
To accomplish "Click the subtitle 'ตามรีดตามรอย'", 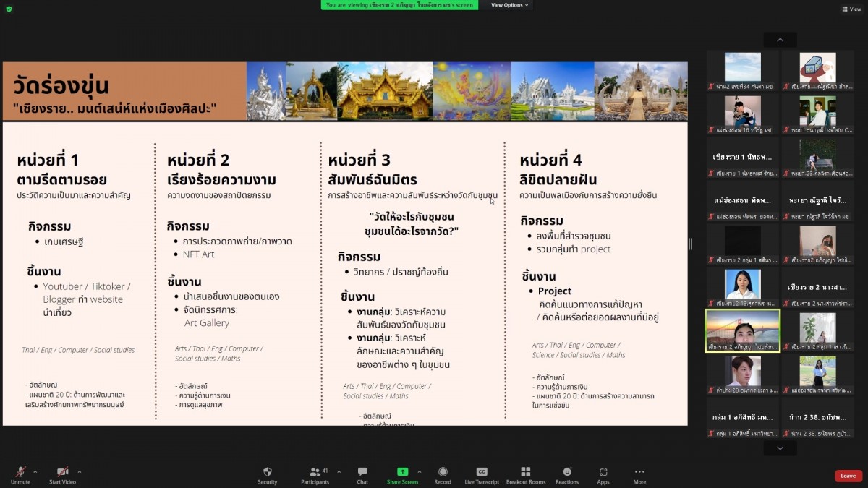I will tap(61, 179).
